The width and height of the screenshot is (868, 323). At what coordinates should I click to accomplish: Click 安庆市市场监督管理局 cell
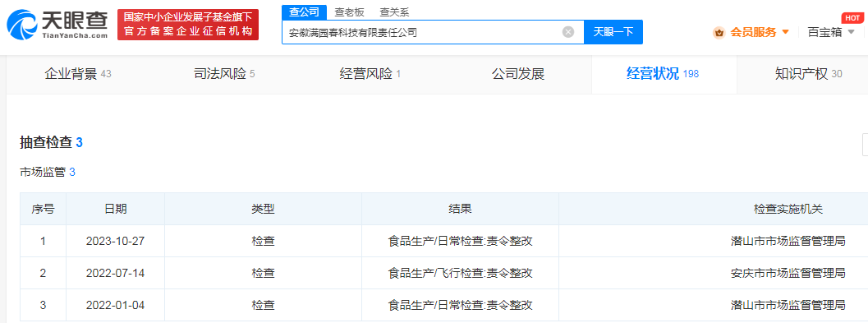tap(788, 273)
